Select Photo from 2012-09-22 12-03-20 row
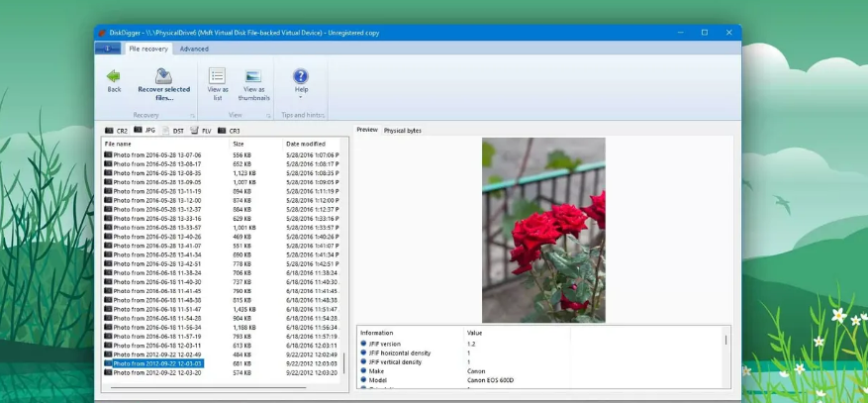The width and height of the screenshot is (868, 403). click(x=158, y=372)
